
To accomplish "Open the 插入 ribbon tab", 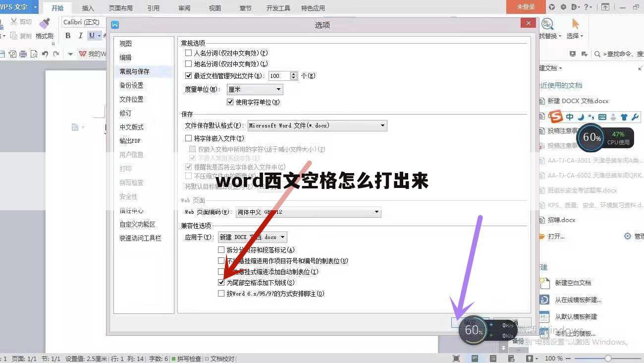I will pos(88,8).
